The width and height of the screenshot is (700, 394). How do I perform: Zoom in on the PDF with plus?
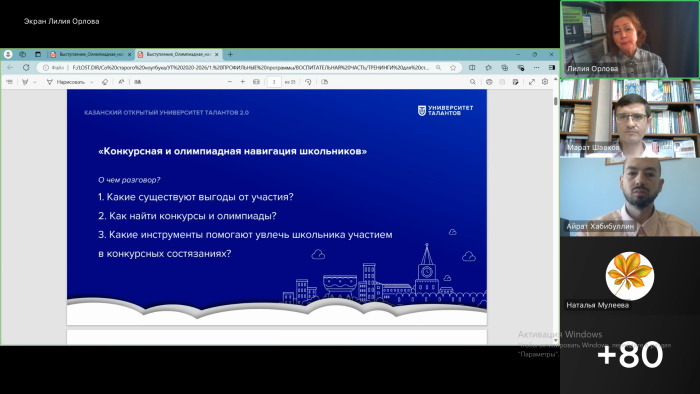pos(243,82)
